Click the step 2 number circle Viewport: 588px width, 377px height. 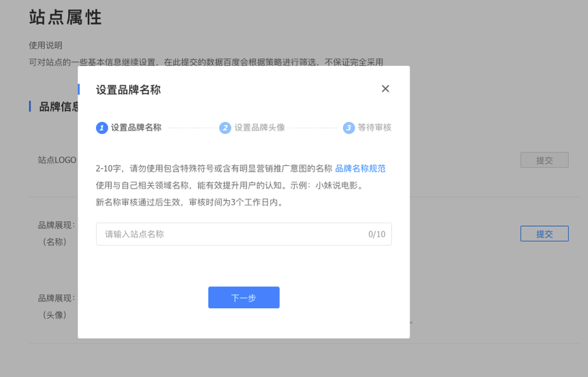(225, 127)
